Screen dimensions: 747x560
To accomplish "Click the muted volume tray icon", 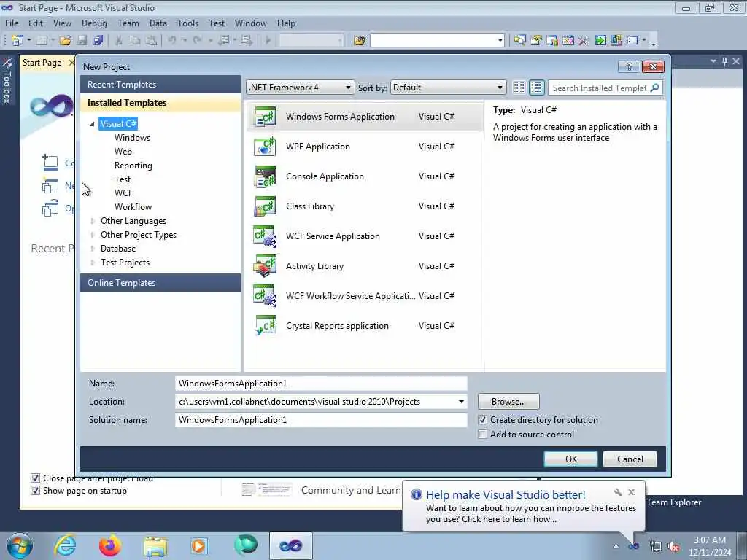I will (x=673, y=547).
